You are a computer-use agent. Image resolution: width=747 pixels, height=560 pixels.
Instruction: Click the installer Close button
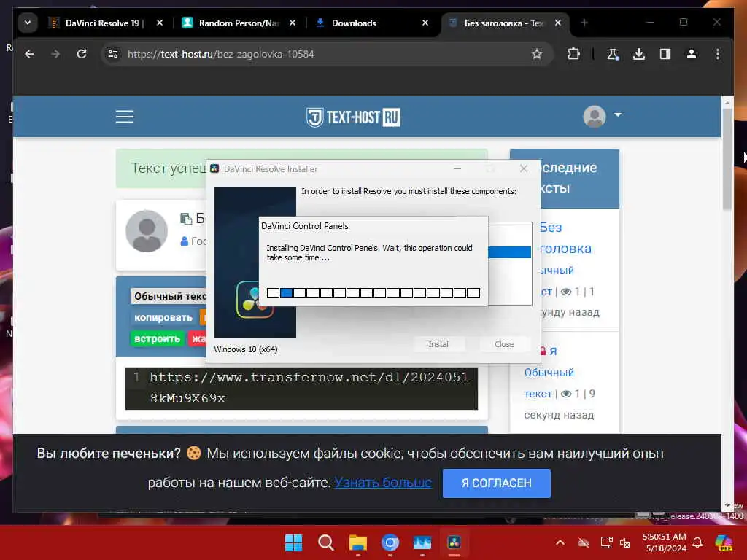pos(504,344)
